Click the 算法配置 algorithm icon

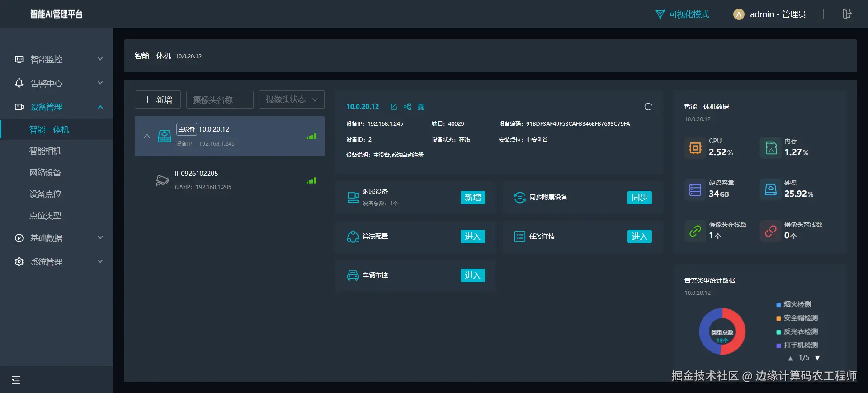coord(353,237)
